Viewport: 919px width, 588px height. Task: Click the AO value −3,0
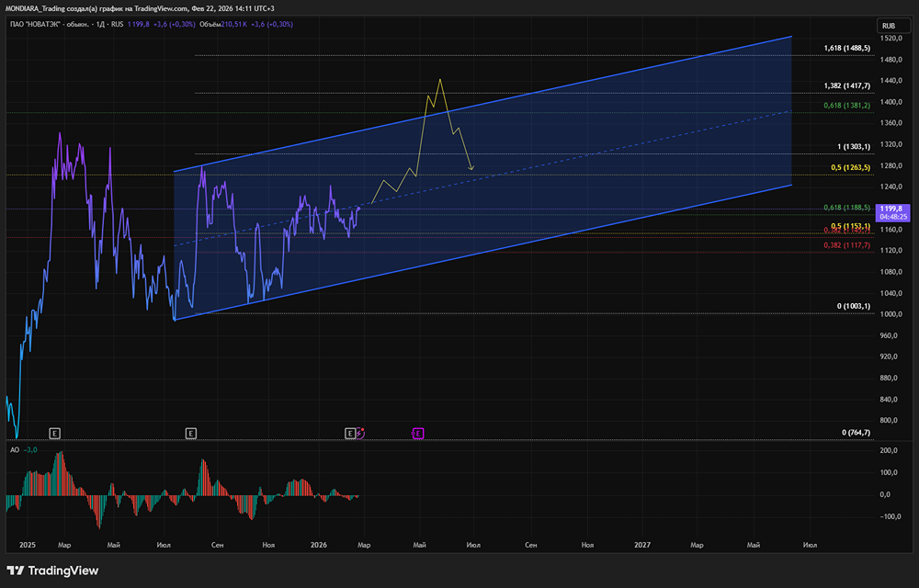coord(31,450)
